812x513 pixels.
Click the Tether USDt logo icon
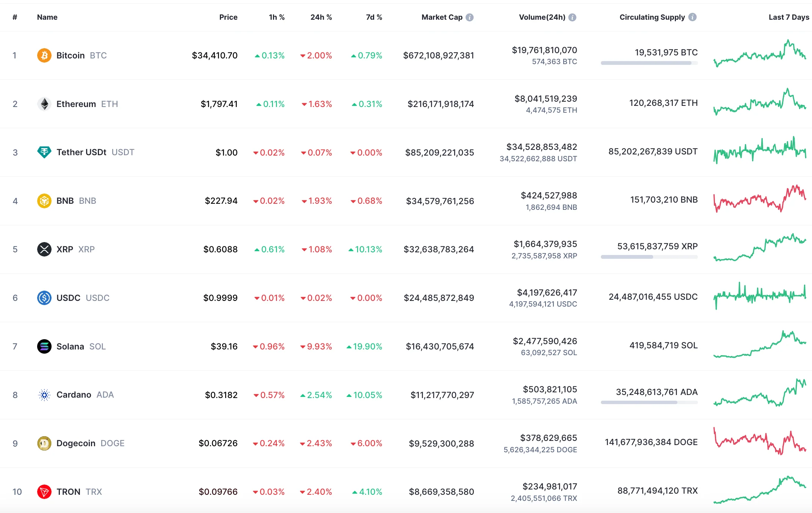coord(44,152)
